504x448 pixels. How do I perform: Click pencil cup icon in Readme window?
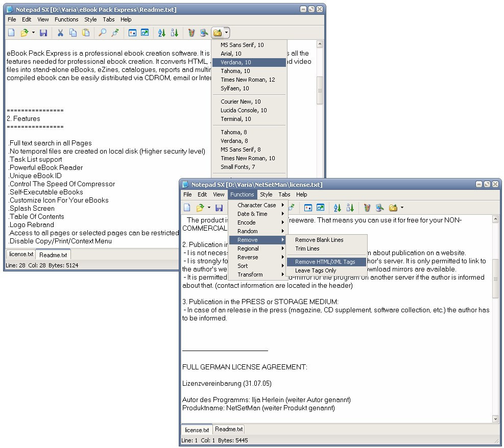click(191, 33)
